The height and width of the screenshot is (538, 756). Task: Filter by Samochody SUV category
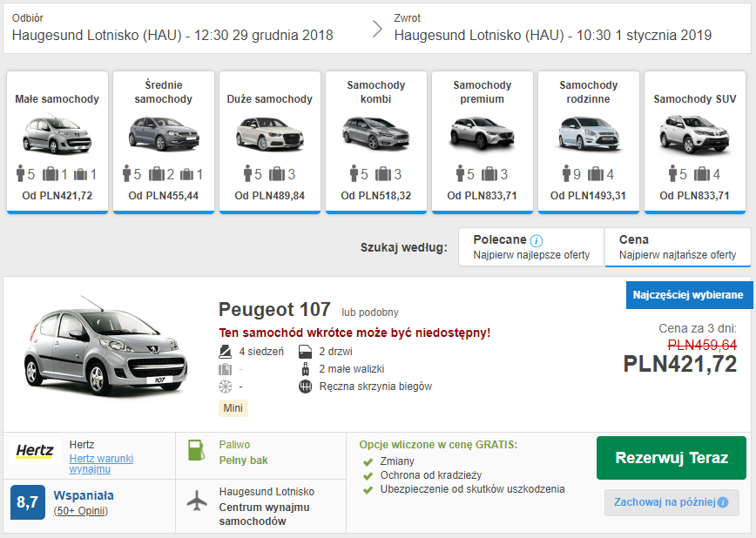[694, 142]
